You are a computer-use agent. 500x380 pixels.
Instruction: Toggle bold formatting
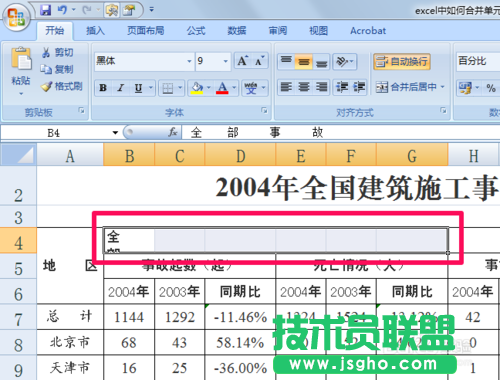click(x=103, y=88)
